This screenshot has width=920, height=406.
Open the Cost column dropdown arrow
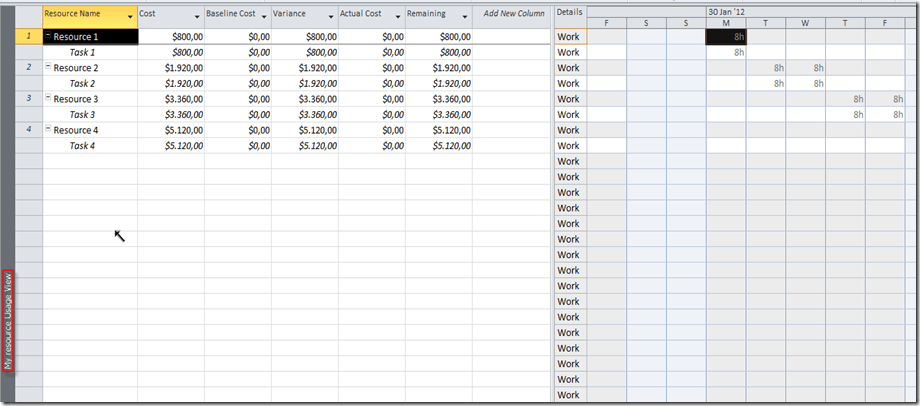(196, 17)
